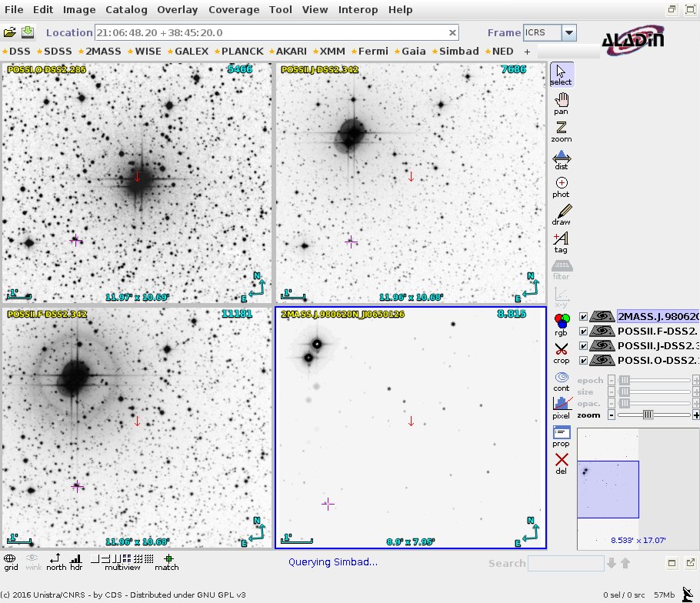
Task: Toggle the coordinate grid button
Action: pos(11,561)
